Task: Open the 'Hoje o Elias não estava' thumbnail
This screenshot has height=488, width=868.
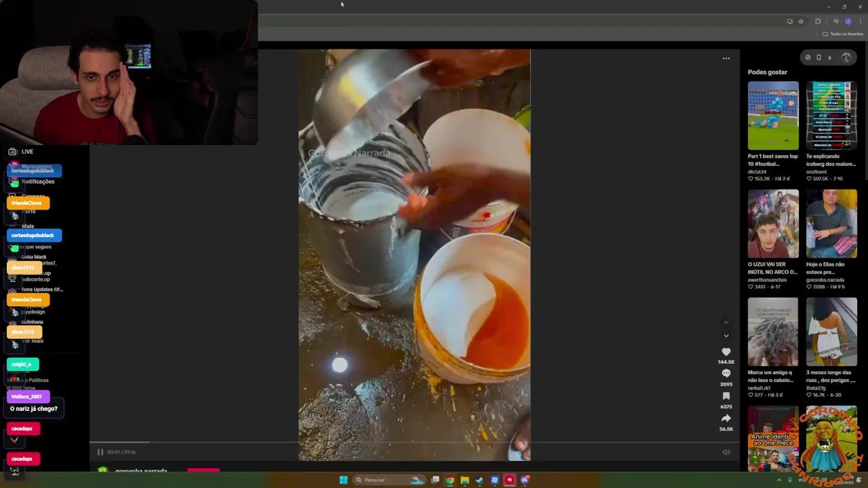Action: coord(831,224)
